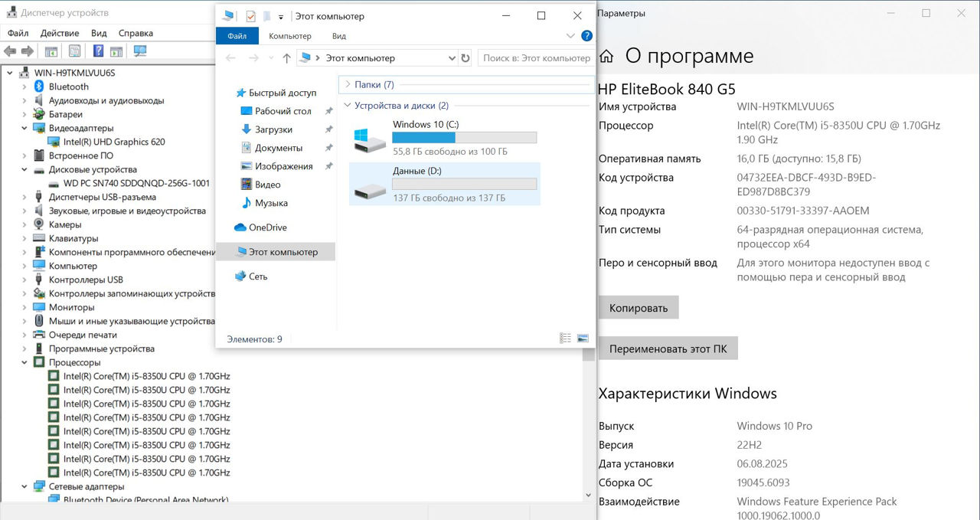Click the Копировать button
Screen dimensions: 980x520
click(x=638, y=308)
